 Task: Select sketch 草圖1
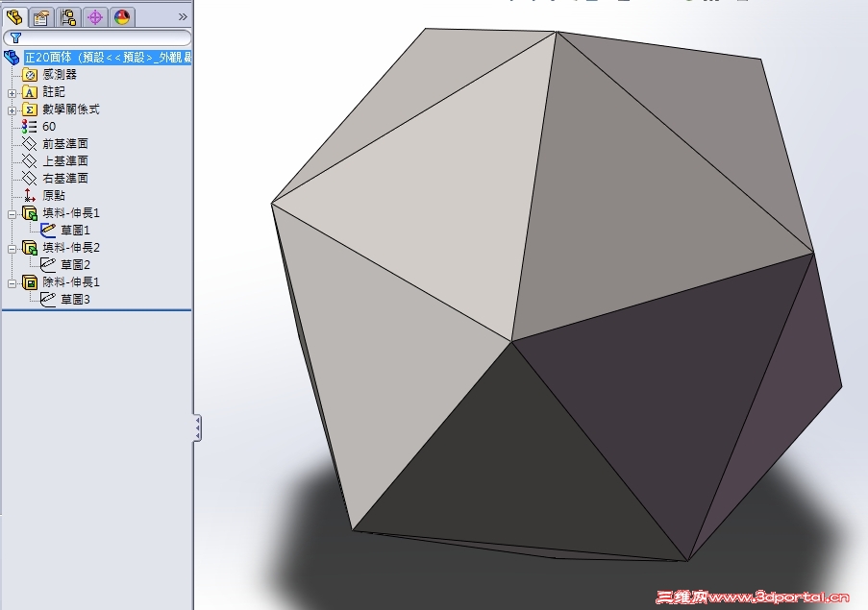click(x=75, y=230)
